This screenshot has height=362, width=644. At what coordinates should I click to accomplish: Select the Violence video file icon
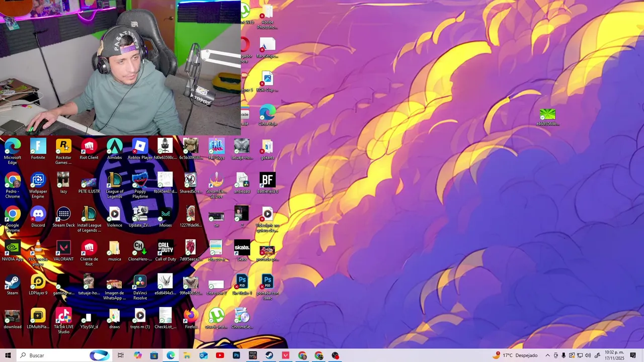(115, 217)
